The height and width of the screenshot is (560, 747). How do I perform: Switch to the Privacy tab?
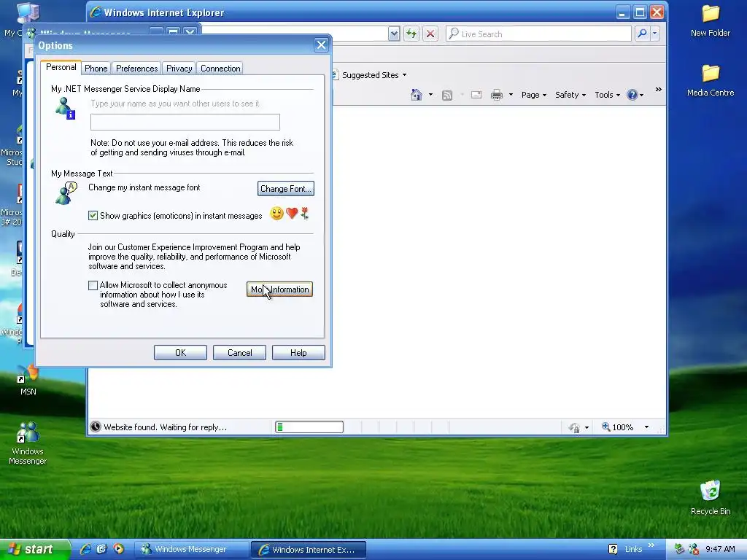(x=179, y=68)
